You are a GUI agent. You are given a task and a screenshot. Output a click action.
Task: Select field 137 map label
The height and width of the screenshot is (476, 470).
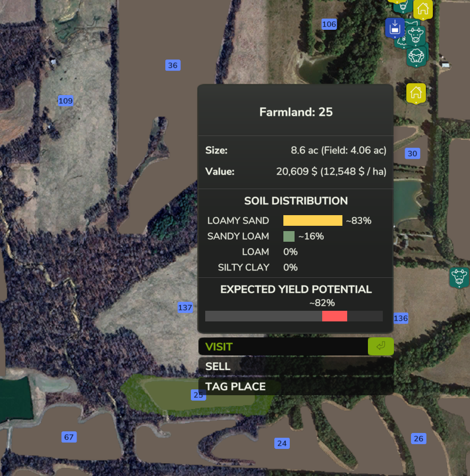184,308
